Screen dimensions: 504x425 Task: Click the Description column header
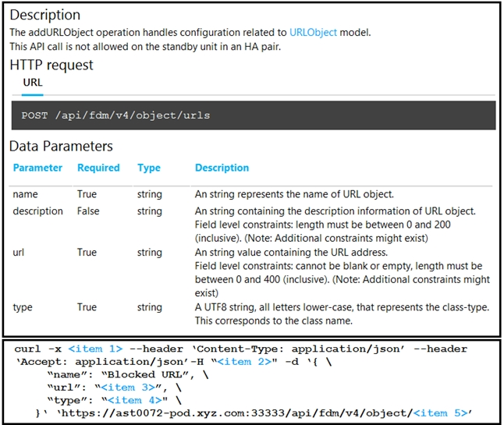pos(222,168)
